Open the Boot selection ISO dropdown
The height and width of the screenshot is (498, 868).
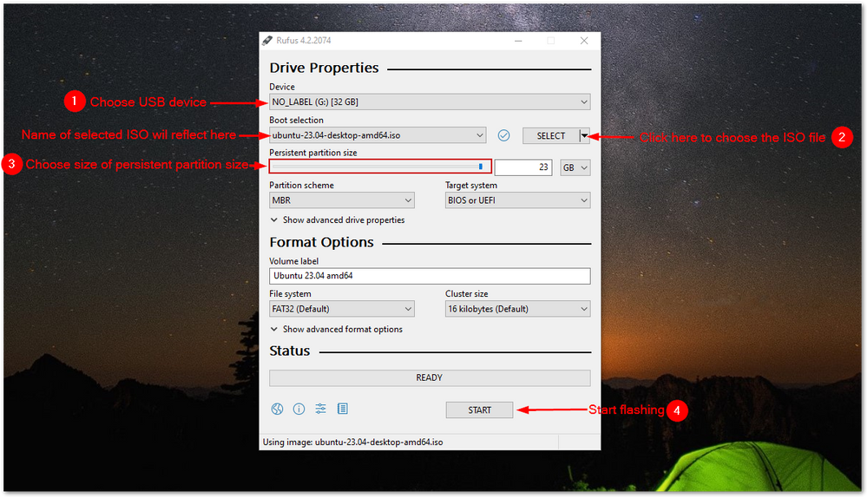(378, 135)
